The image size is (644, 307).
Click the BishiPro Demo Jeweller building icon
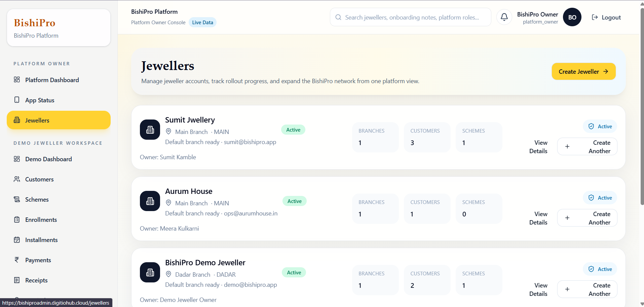[x=150, y=272]
